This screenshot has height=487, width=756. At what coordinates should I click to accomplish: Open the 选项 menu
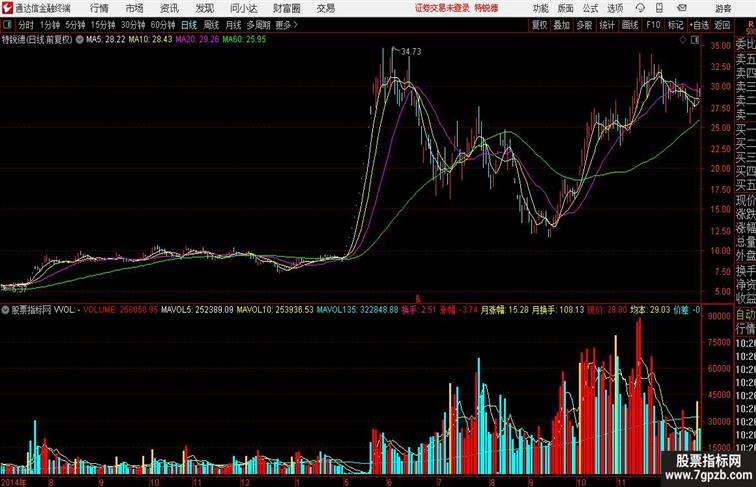[615, 8]
